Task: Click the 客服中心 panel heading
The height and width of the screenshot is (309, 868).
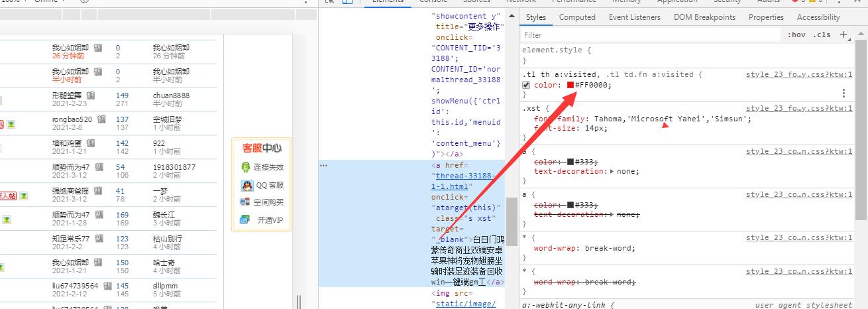Action: click(x=262, y=148)
